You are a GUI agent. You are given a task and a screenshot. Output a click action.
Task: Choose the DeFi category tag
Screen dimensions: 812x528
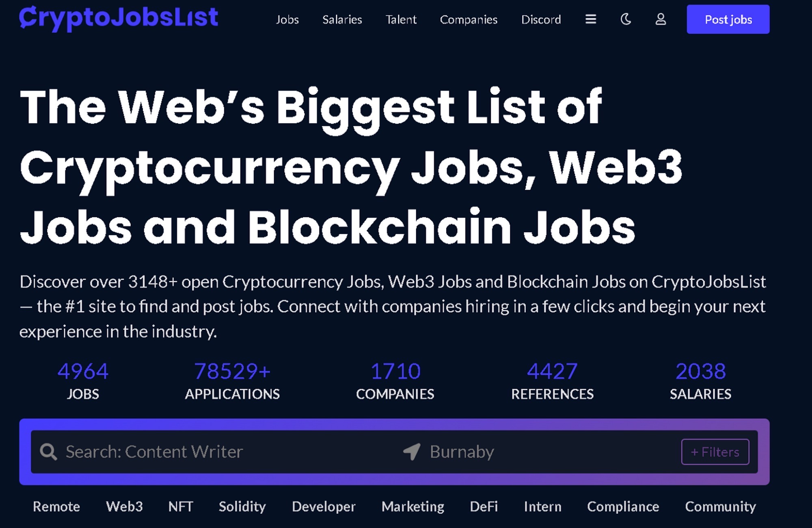[x=484, y=506]
